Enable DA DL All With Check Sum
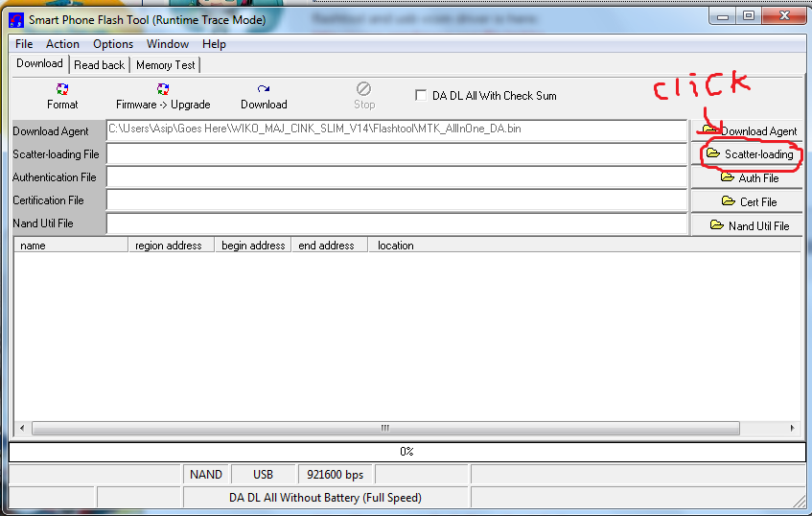Viewport: 812px width, 516px height. point(421,95)
